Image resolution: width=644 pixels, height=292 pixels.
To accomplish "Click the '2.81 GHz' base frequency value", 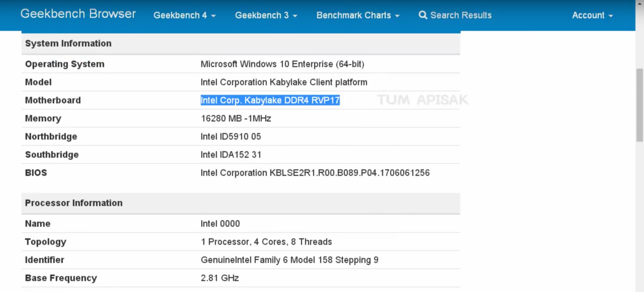I will point(220,278).
